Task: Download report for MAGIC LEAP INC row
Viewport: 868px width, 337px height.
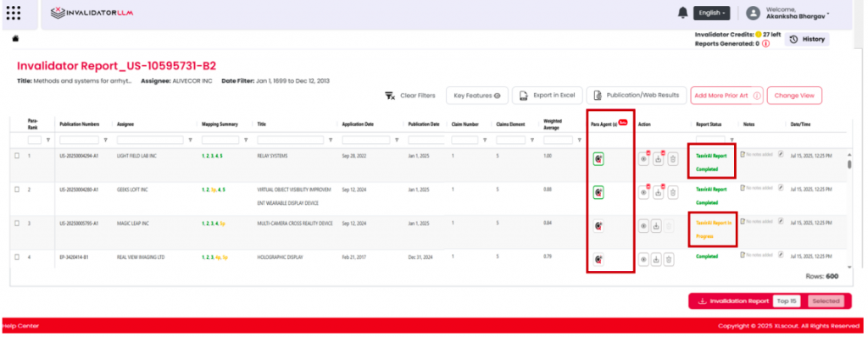Action: 657,226
